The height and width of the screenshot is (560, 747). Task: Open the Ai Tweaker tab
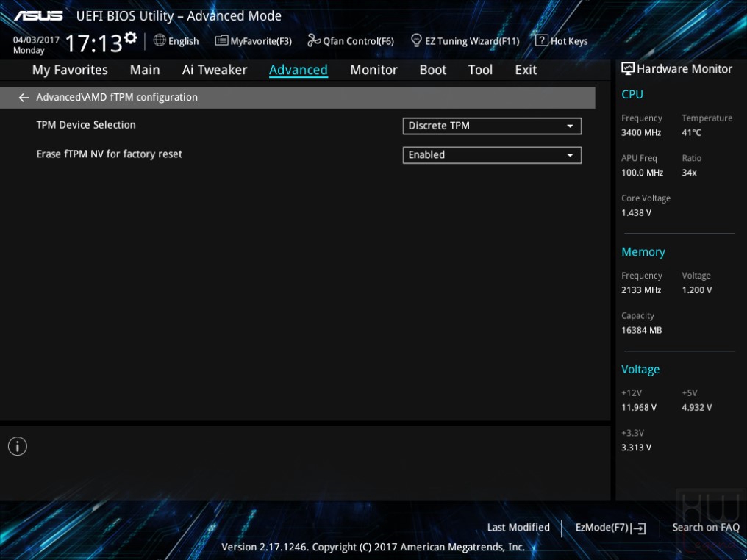(215, 70)
